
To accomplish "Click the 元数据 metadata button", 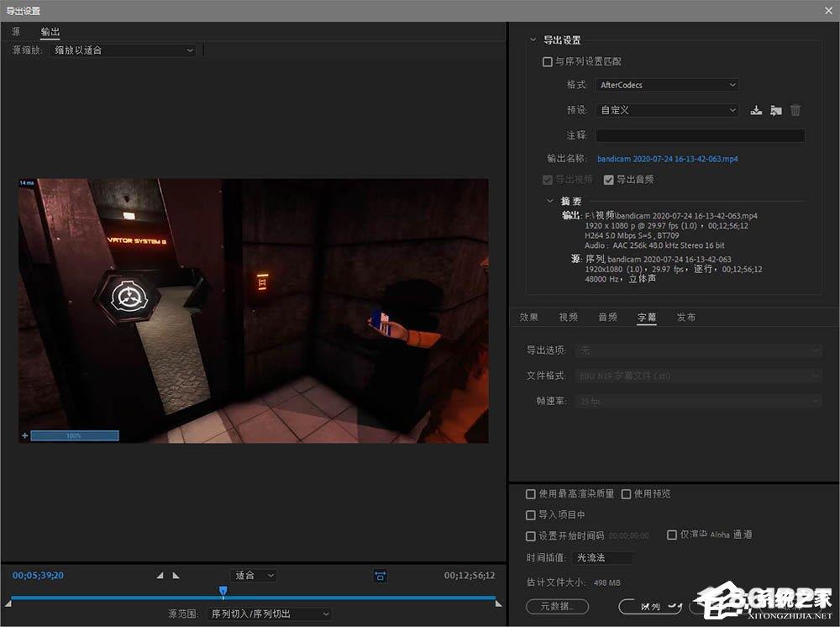I will (x=557, y=607).
